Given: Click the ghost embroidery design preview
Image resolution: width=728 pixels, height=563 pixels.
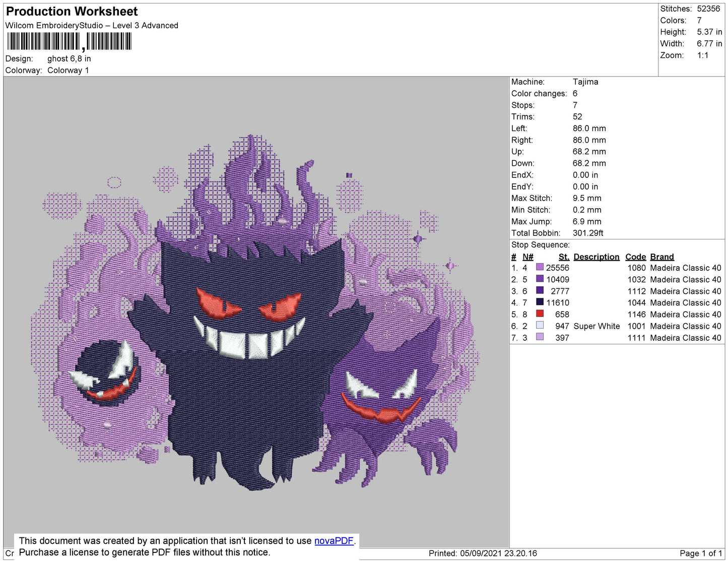Looking at the screenshot, I should (256, 312).
